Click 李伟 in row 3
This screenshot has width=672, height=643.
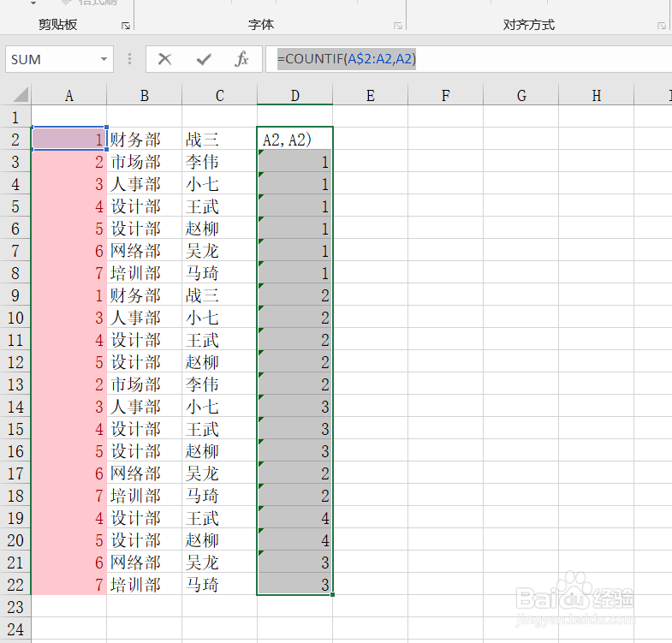tap(202, 162)
